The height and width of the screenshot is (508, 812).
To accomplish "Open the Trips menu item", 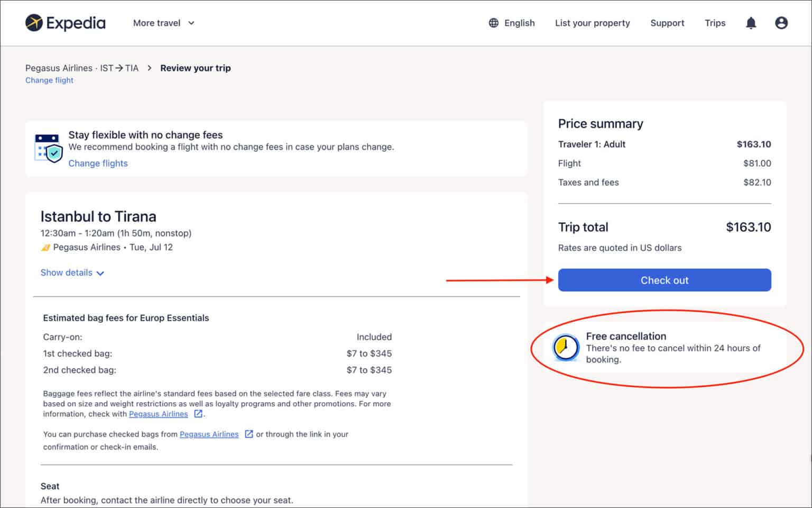I will pyautogui.click(x=715, y=23).
